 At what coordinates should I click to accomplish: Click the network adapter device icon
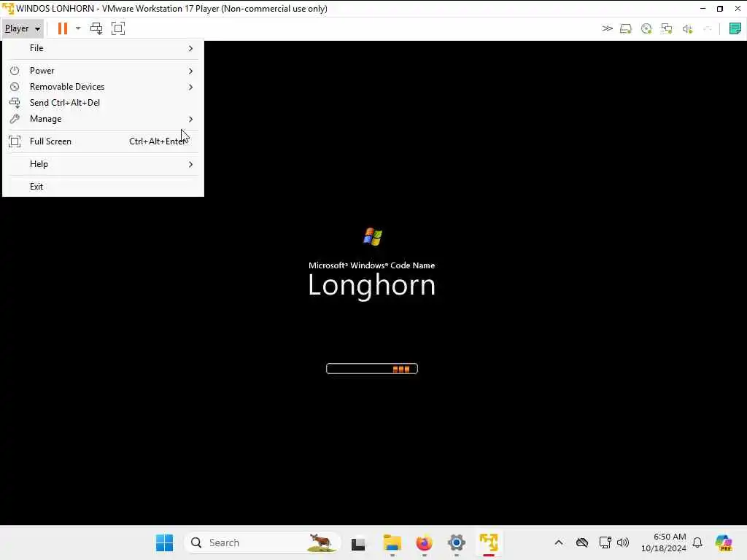[x=667, y=29]
